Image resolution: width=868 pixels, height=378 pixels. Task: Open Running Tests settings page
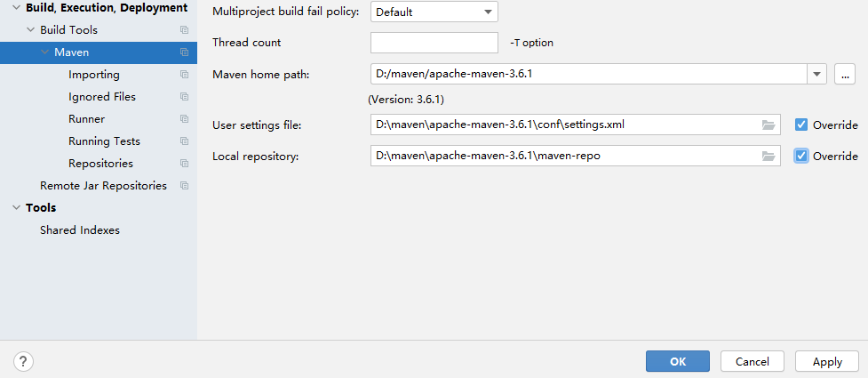[x=104, y=141]
